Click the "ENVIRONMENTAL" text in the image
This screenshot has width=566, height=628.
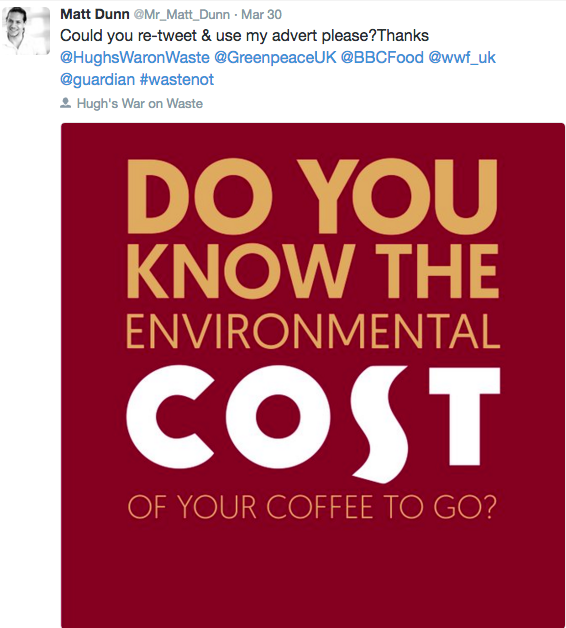[x=313, y=331]
